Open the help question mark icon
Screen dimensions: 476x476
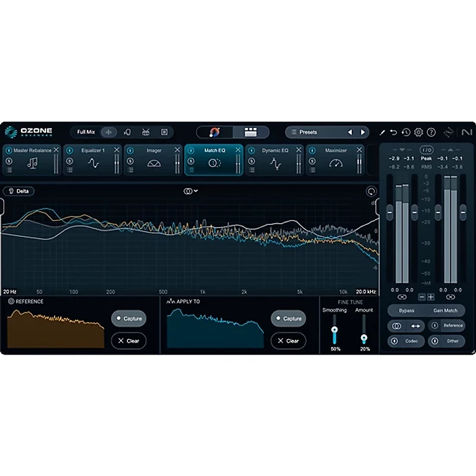tap(431, 132)
